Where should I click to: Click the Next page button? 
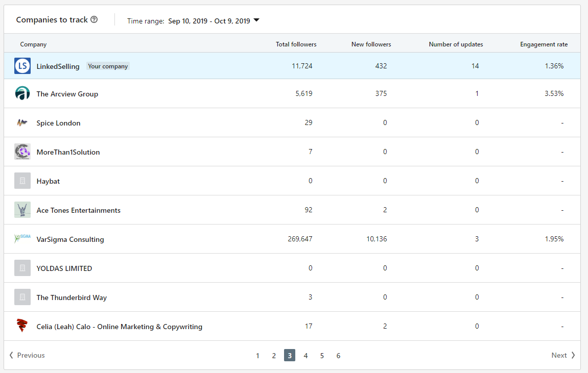(563, 355)
